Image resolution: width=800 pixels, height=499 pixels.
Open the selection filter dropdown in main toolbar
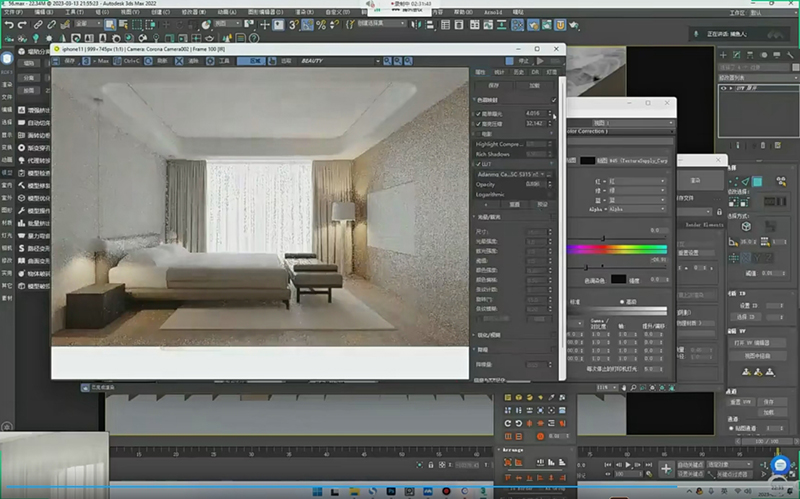[88, 24]
